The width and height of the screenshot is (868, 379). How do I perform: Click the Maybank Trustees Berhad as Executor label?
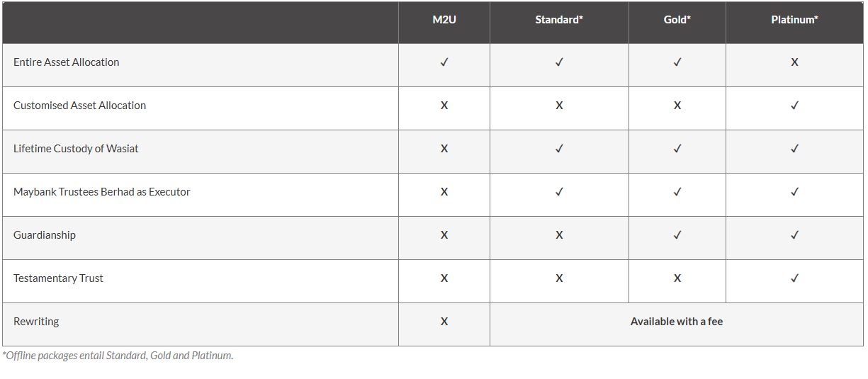pyautogui.click(x=102, y=192)
